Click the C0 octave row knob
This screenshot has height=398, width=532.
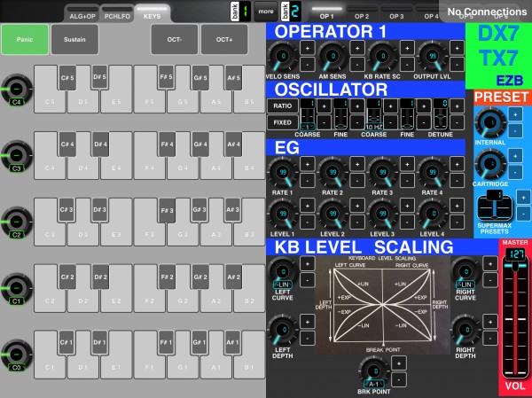click(17, 355)
